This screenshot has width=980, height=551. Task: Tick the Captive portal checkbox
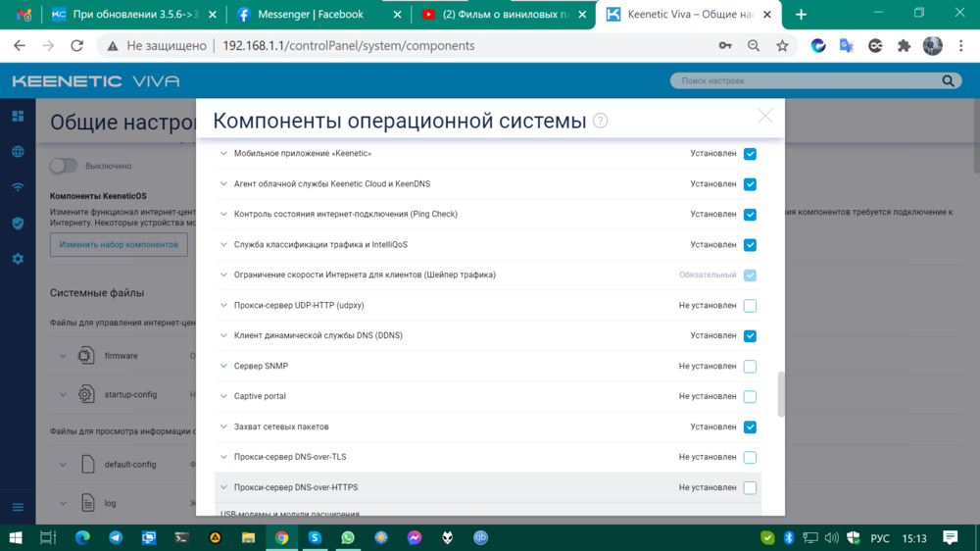coord(750,397)
